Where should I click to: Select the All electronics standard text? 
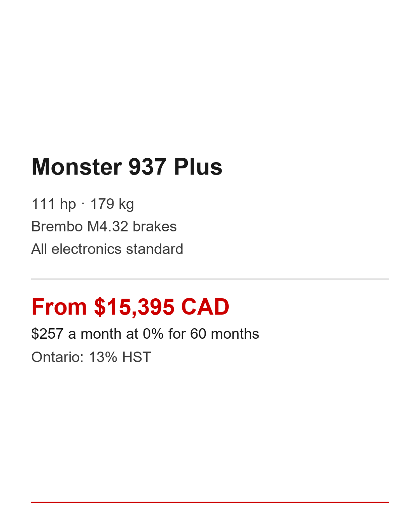pos(107,249)
